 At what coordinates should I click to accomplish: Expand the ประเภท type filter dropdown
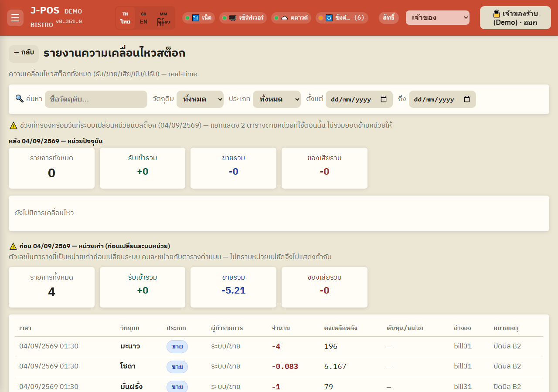pyautogui.click(x=277, y=99)
